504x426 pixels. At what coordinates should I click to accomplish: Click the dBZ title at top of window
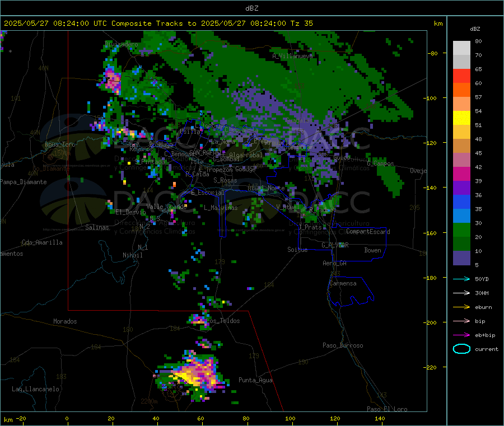(x=251, y=8)
